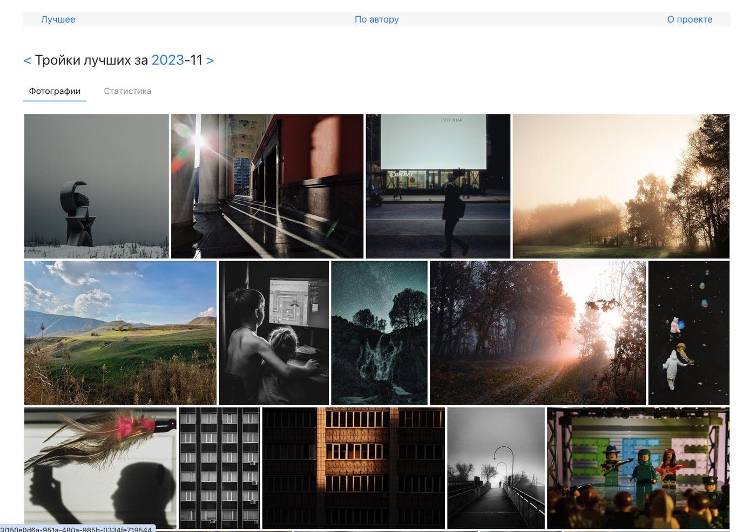Open the По автору navigation link
The height and width of the screenshot is (532, 756).
point(376,19)
